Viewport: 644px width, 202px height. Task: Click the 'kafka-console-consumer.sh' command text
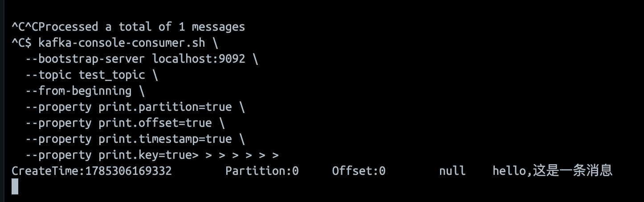tap(122, 43)
